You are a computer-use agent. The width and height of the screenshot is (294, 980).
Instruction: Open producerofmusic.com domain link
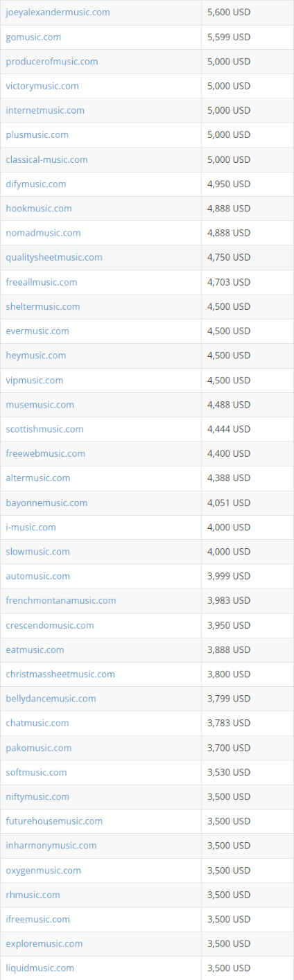[52, 62]
